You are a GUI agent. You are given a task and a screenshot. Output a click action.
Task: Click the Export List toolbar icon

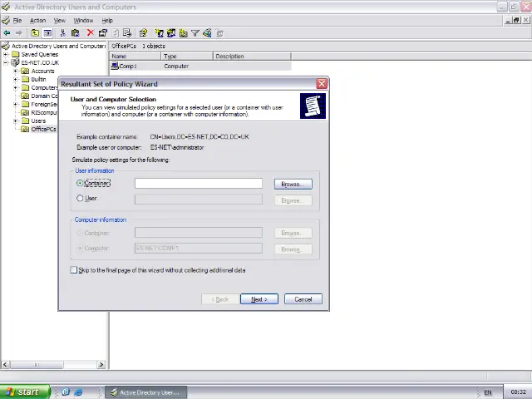click(x=127, y=33)
